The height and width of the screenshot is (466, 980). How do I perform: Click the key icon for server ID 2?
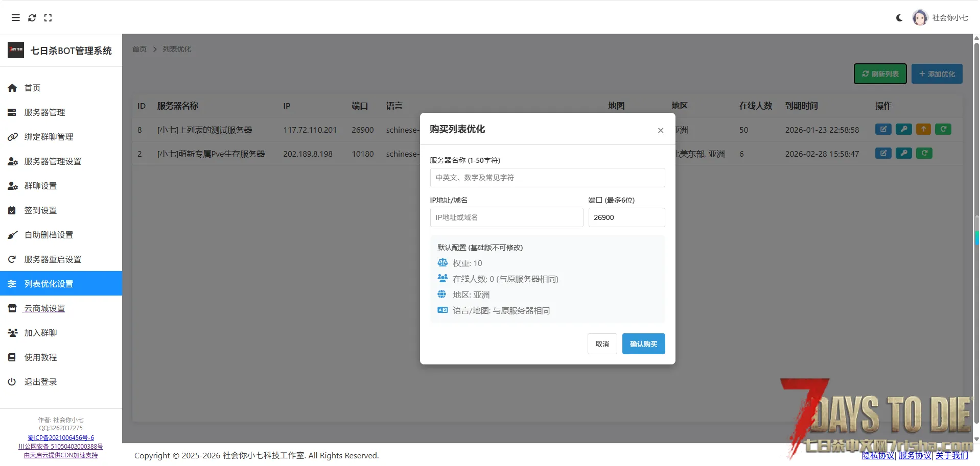click(903, 153)
